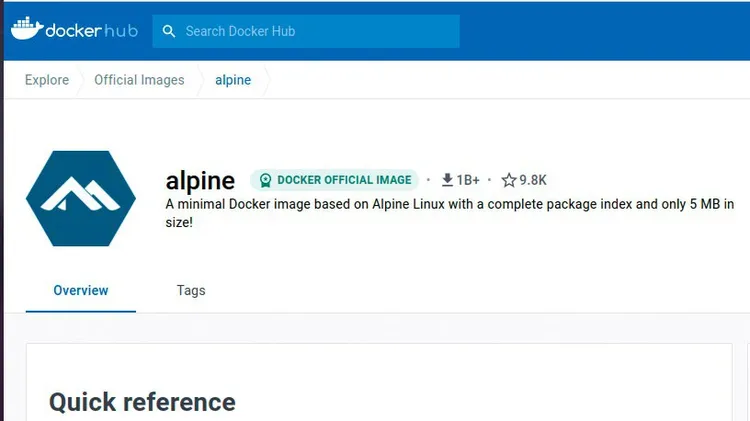This screenshot has height=421, width=750.
Task: Click the Alpine image description text
Action: coord(450,213)
